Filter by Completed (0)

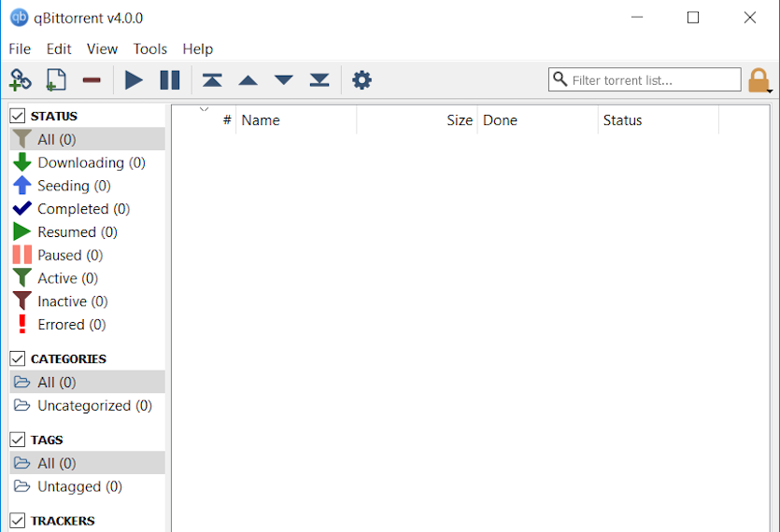pyautogui.click(x=87, y=209)
